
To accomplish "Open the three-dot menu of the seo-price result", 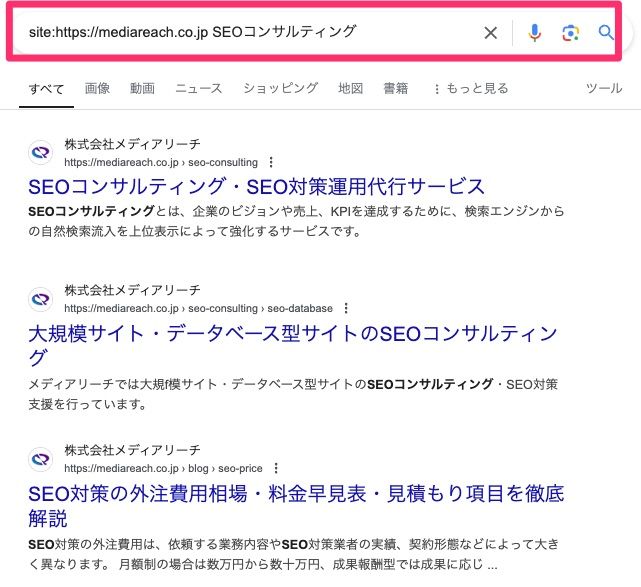I will tap(276, 468).
